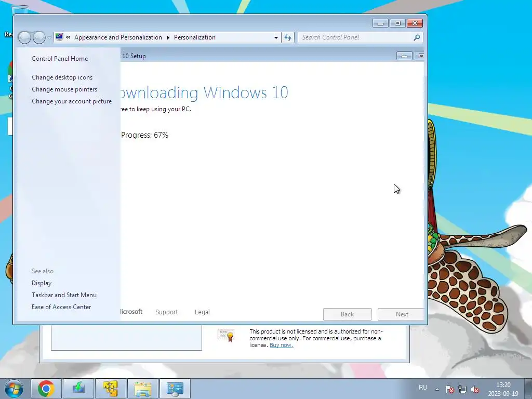
Task: Open File Explorer from the taskbar
Action: coord(143,389)
